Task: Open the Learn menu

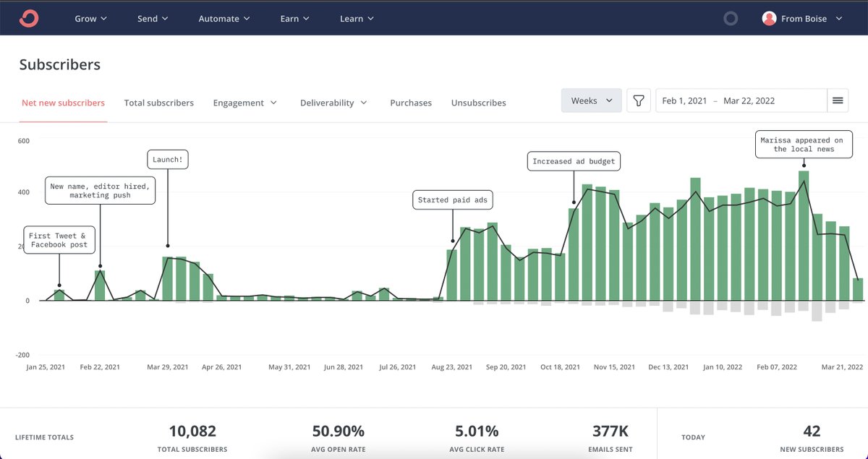Action: click(x=357, y=19)
